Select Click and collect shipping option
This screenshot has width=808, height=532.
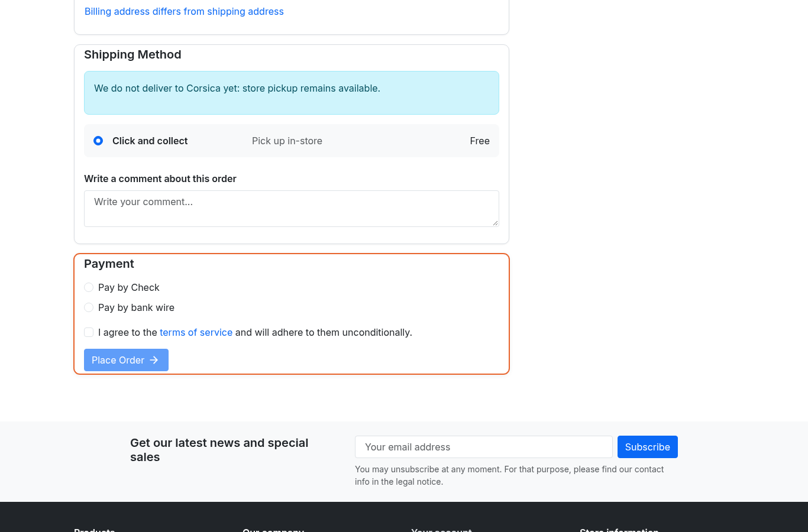(98, 141)
